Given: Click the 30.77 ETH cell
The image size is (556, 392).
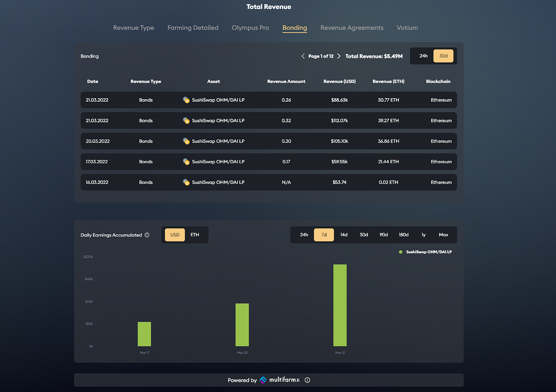Looking at the screenshot, I should (x=388, y=100).
